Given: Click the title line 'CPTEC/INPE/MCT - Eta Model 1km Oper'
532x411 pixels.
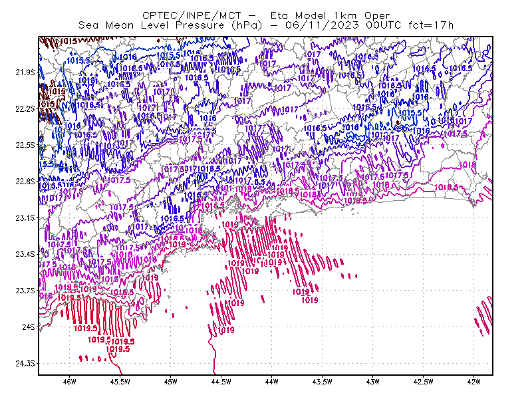Looking at the screenshot, I should pos(266,15).
